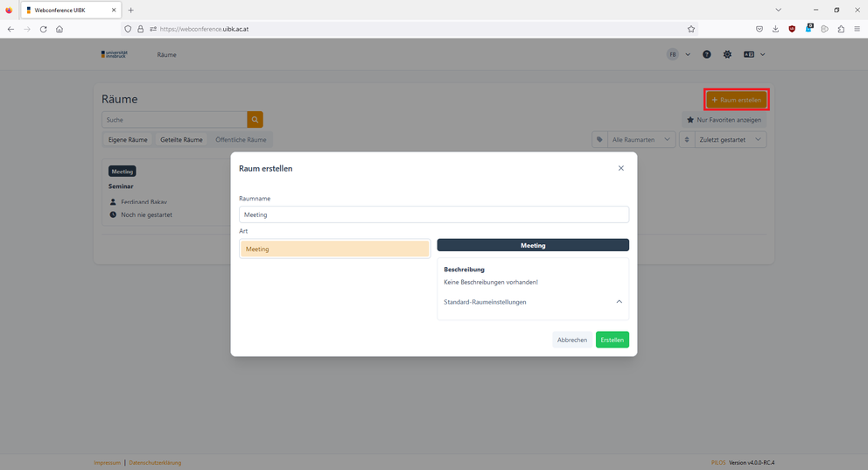868x470 pixels.
Task: Select the Räume navigation item
Action: pyautogui.click(x=166, y=54)
